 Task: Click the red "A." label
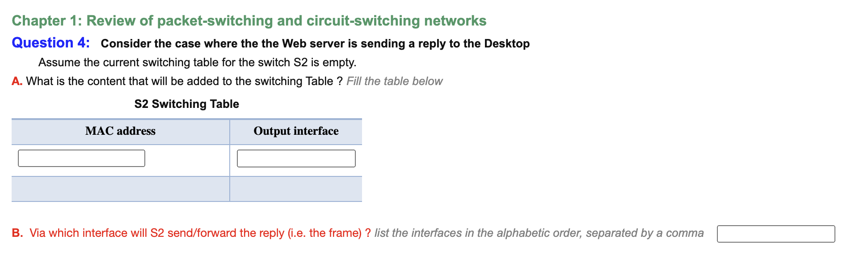tap(17, 81)
